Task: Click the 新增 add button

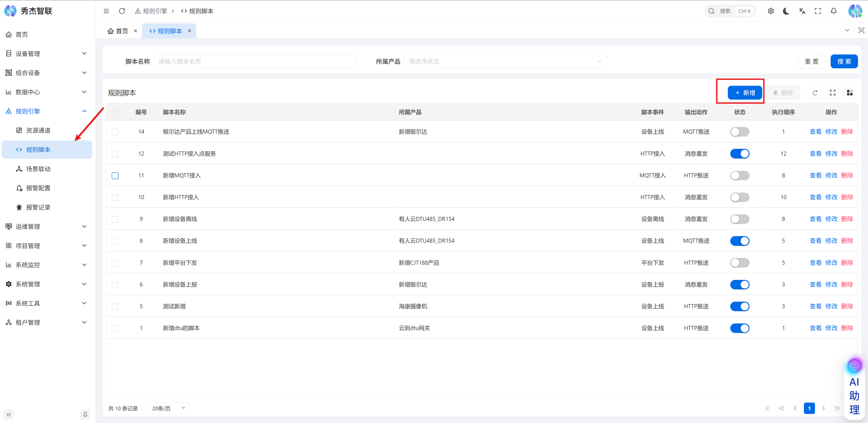Action: pyautogui.click(x=745, y=93)
